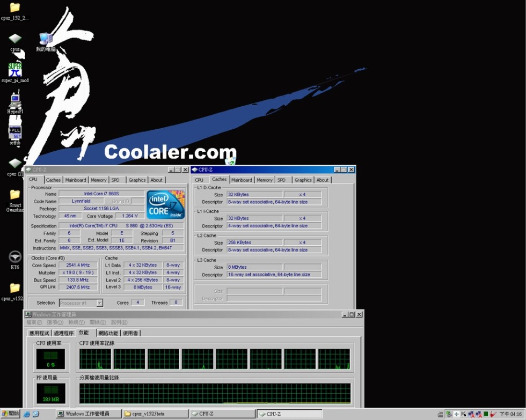This screenshot has width=526, height=420.
Task: Click the 'Intel Core i7 860S' name field
Action: pos(101,194)
